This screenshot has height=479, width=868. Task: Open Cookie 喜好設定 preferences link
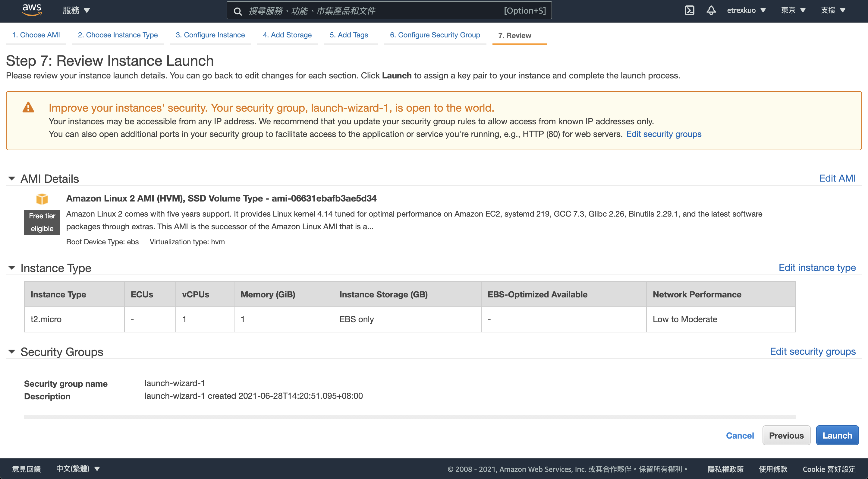829,469
